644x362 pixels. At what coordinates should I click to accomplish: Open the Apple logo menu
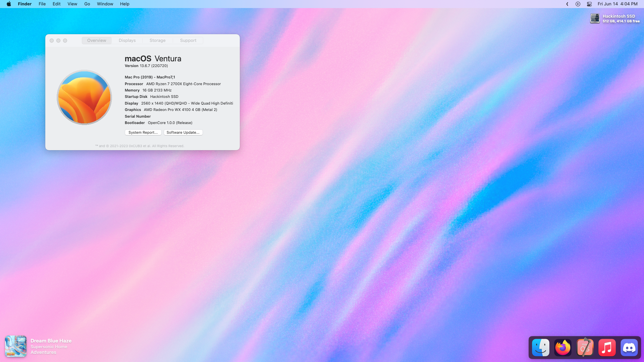point(9,4)
